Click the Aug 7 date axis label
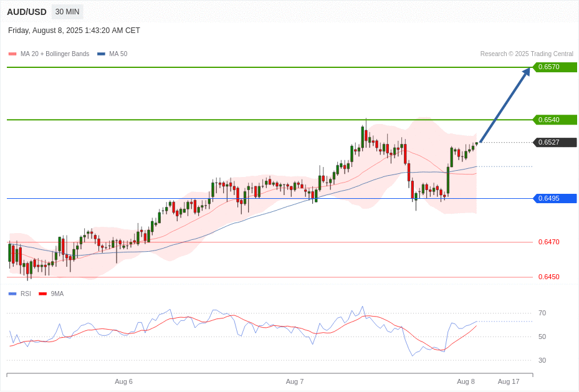Viewport: 579px width, 392px height. click(x=295, y=381)
